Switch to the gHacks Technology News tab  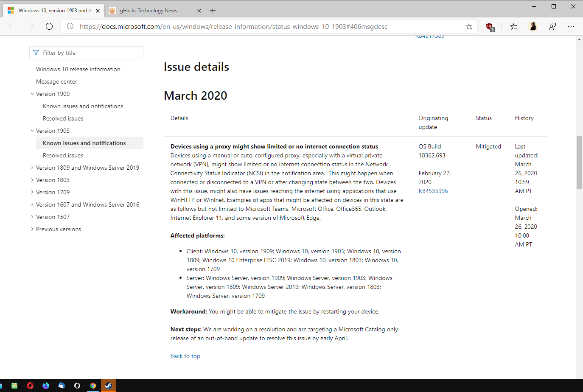point(149,11)
